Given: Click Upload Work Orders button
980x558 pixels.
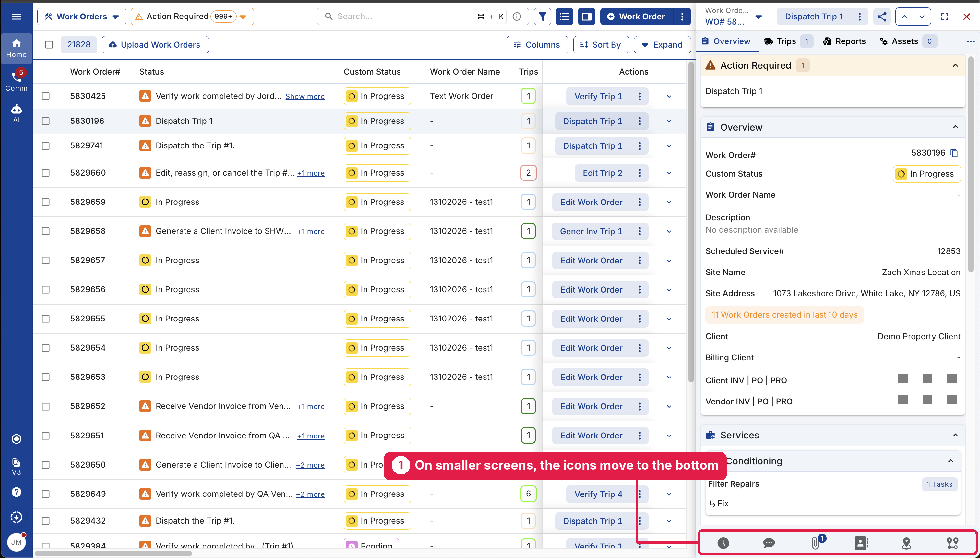Looking at the screenshot, I should (155, 45).
